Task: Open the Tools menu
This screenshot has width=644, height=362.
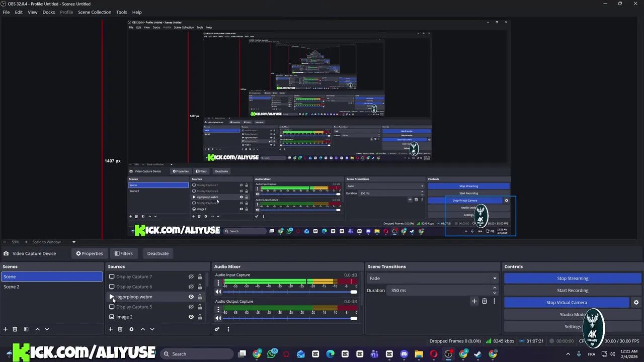Action: [122, 12]
